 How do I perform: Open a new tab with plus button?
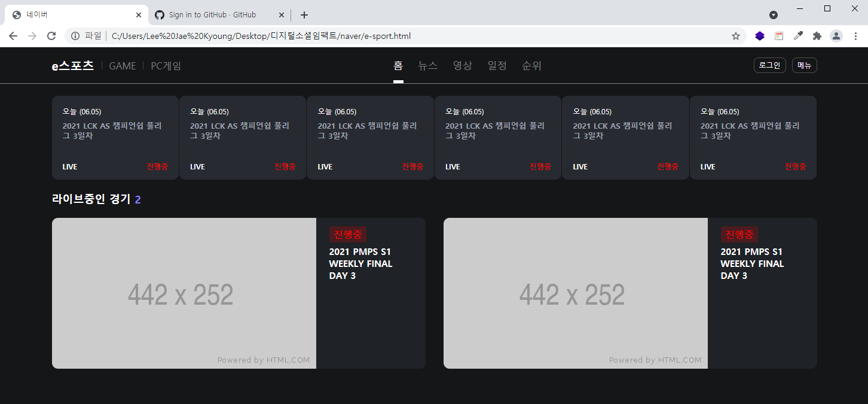304,15
